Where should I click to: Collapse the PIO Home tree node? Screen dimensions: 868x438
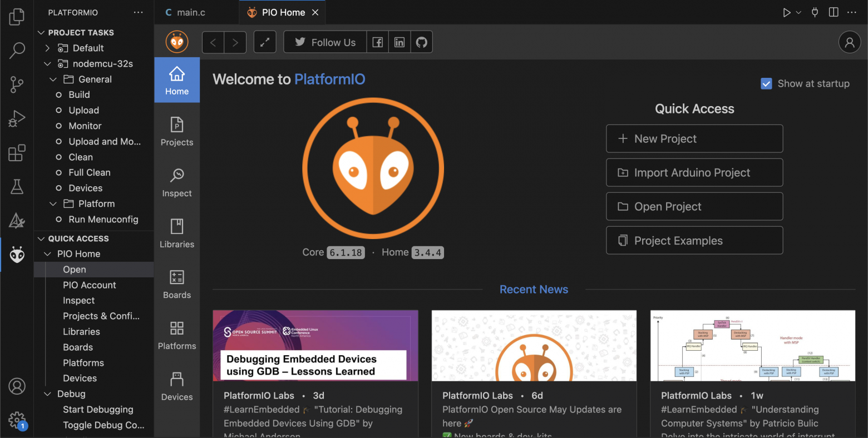coord(47,253)
